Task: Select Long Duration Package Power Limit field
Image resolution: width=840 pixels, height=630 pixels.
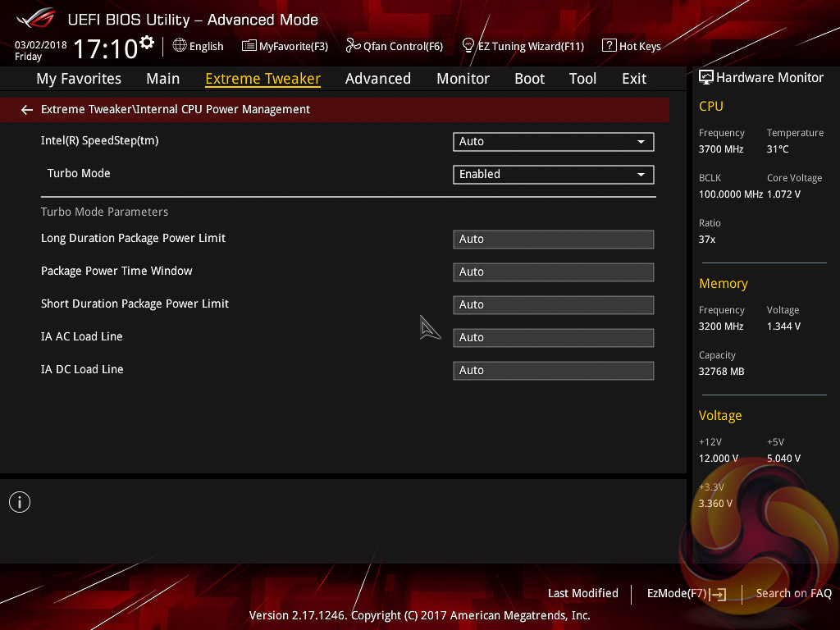Action: 553,240
